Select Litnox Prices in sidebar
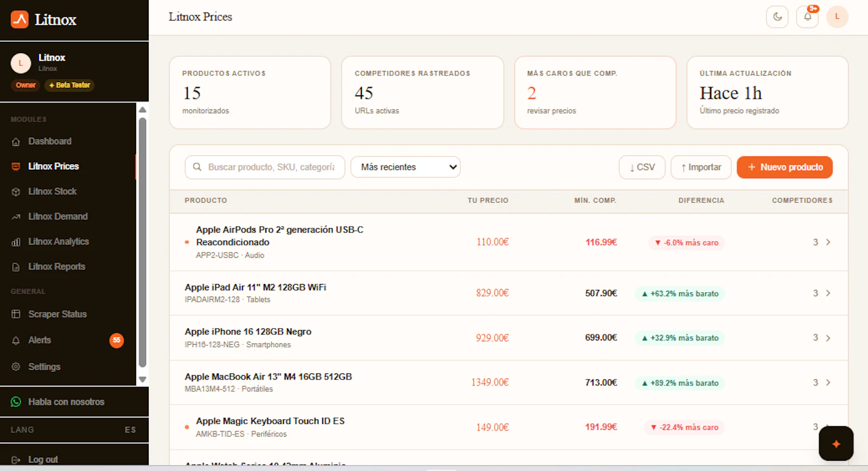The image size is (868, 471). (68, 166)
